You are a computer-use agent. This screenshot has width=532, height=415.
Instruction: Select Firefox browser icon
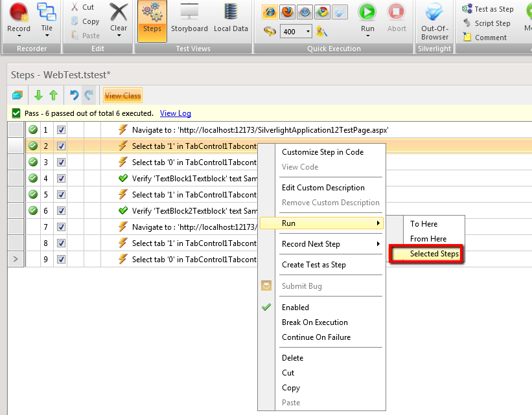pos(287,12)
